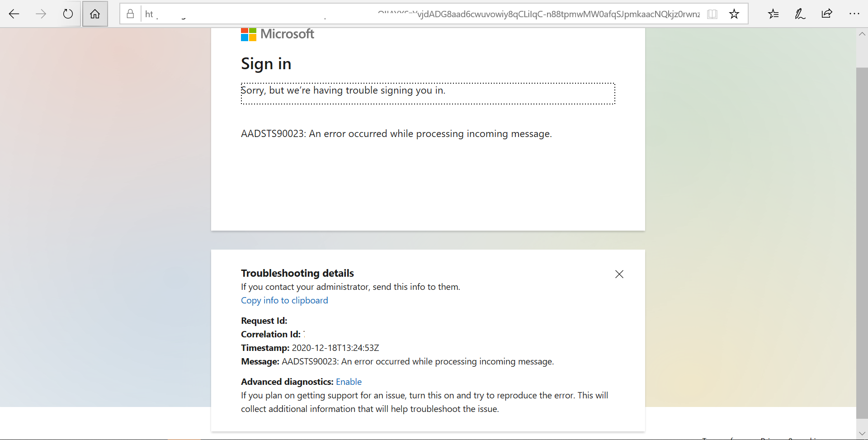The height and width of the screenshot is (440, 868).
Task: Enable advanced diagnostics
Action: [x=349, y=382]
